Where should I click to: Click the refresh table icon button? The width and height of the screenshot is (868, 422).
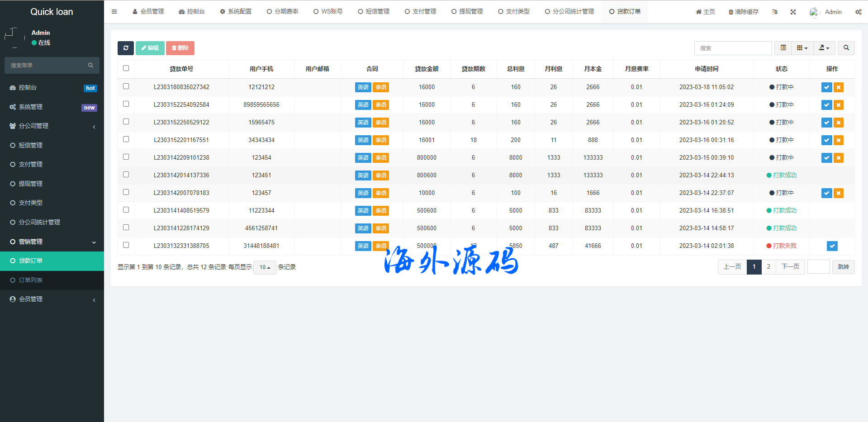[125, 48]
